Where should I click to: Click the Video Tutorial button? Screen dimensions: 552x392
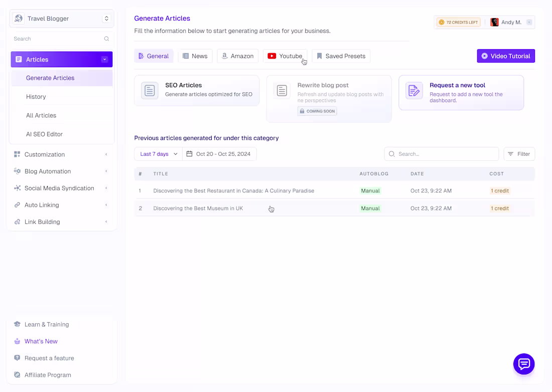click(x=506, y=56)
